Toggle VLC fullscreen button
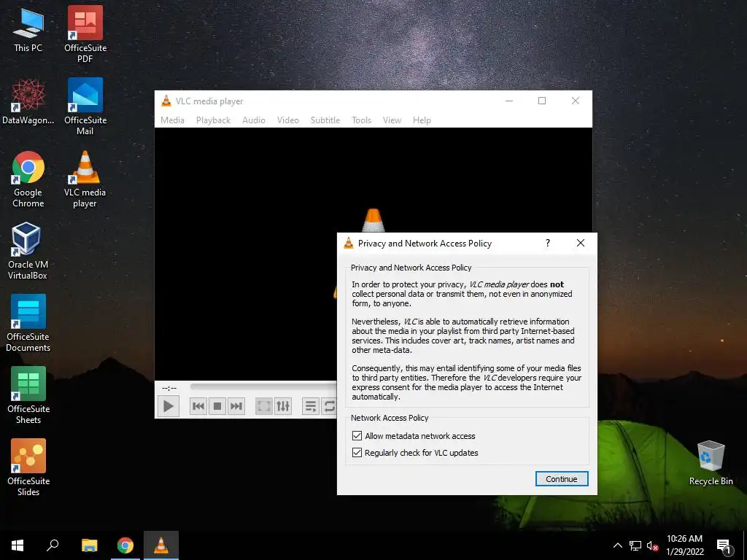 click(264, 406)
